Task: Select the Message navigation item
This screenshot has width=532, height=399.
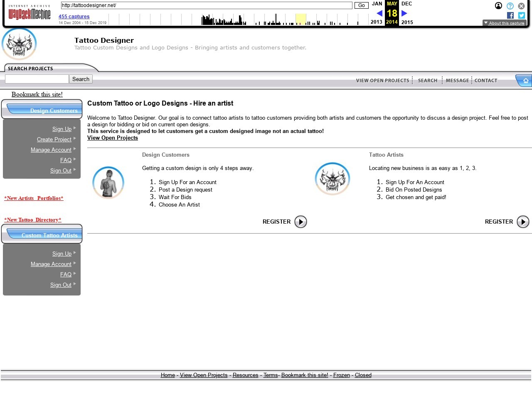Action: pos(457,81)
